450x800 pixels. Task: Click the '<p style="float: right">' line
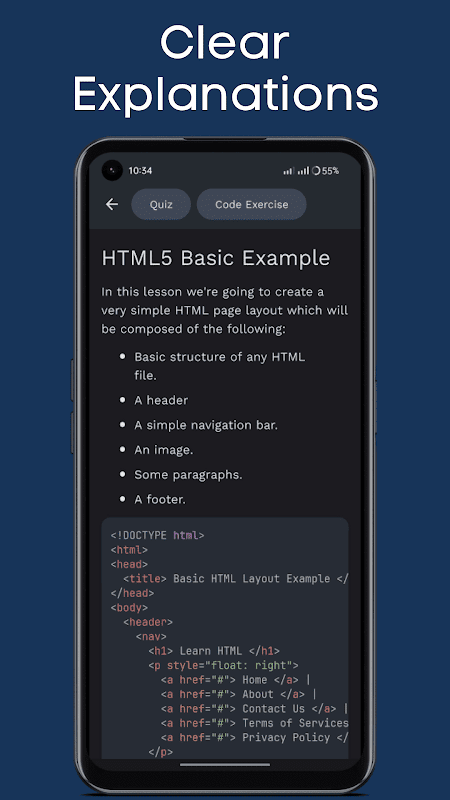click(223, 665)
